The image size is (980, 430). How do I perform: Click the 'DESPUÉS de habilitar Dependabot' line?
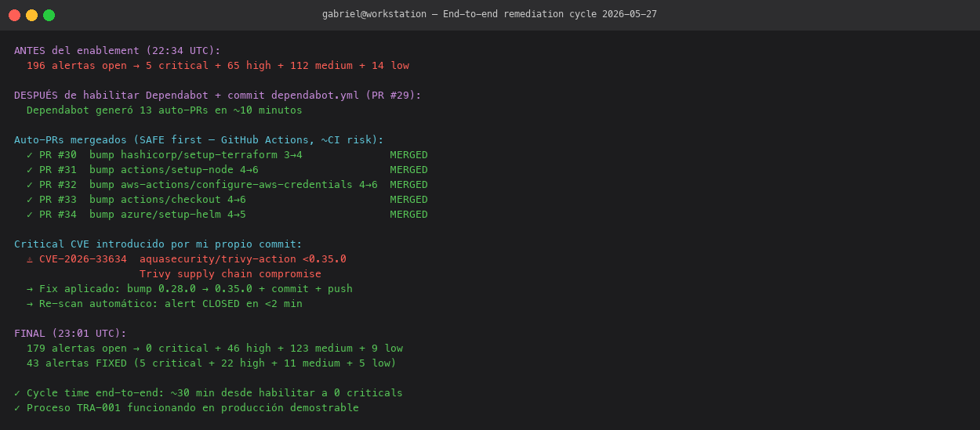click(218, 96)
